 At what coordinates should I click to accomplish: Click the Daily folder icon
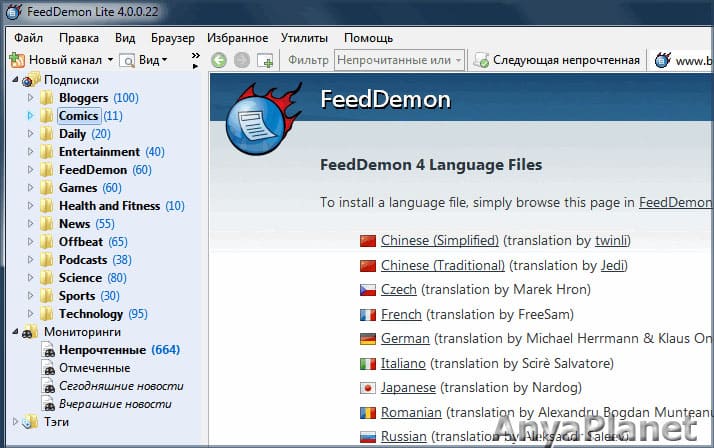[46, 133]
